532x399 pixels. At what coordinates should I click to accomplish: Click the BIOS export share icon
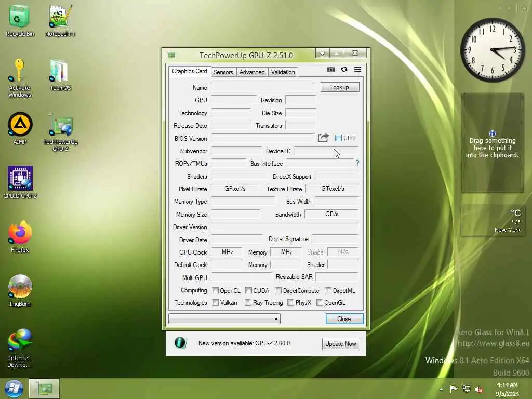[323, 137]
